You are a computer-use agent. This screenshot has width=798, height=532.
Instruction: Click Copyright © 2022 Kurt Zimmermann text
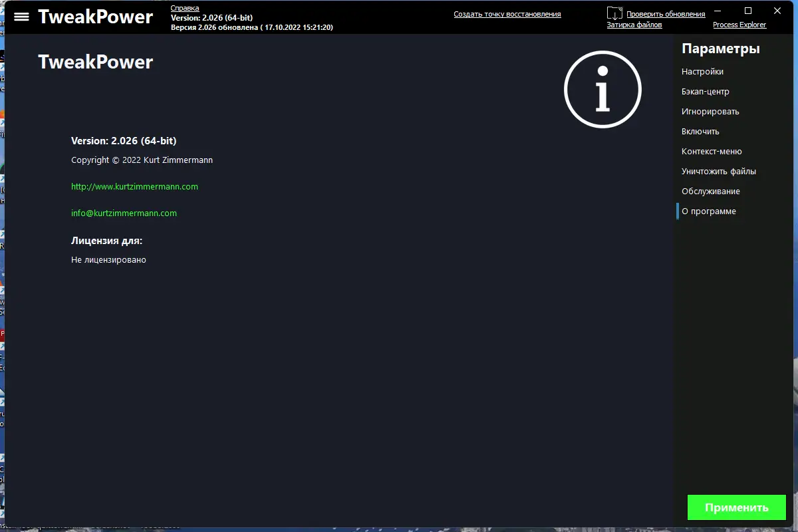point(142,160)
